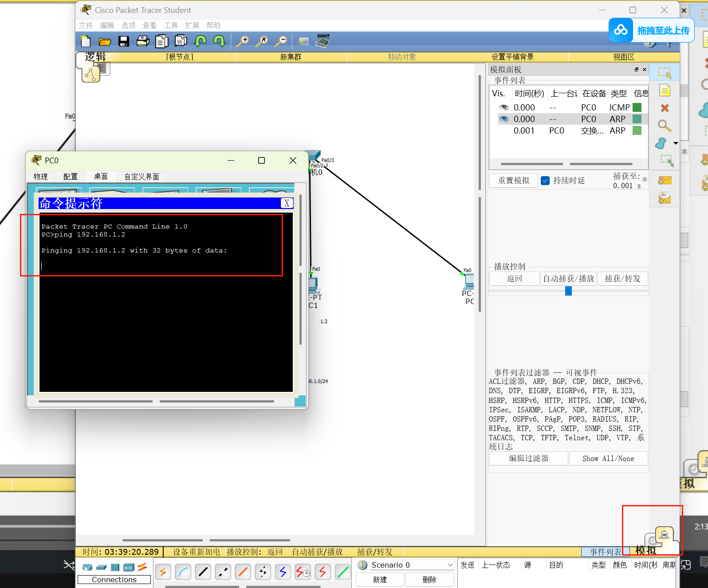Open the drawing palette icon
The width and height of the screenshot is (708, 588).
[303, 41]
